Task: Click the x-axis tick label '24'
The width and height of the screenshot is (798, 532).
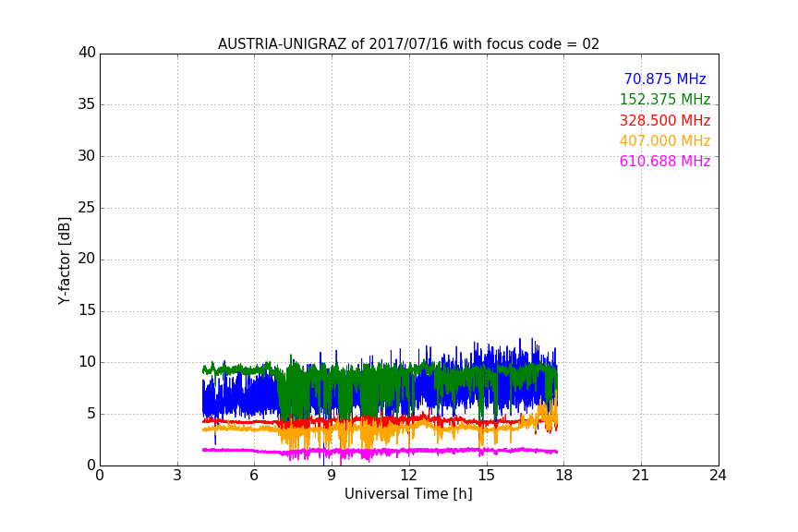Action: point(718,476)
